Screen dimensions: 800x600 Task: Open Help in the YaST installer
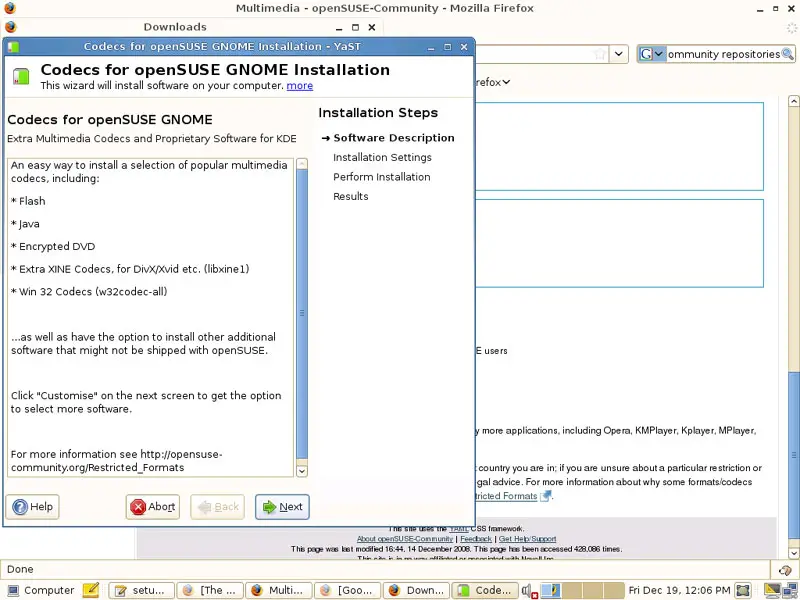(x=32, y=507)
